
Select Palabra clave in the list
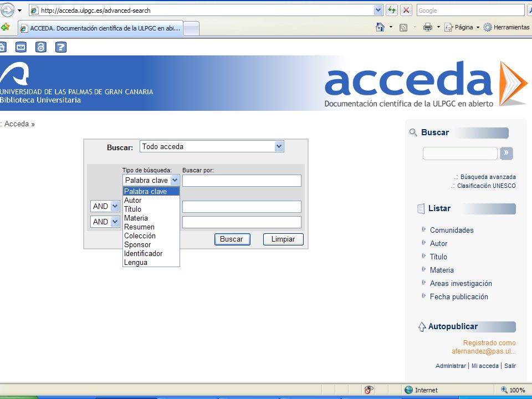coord(151,191)
